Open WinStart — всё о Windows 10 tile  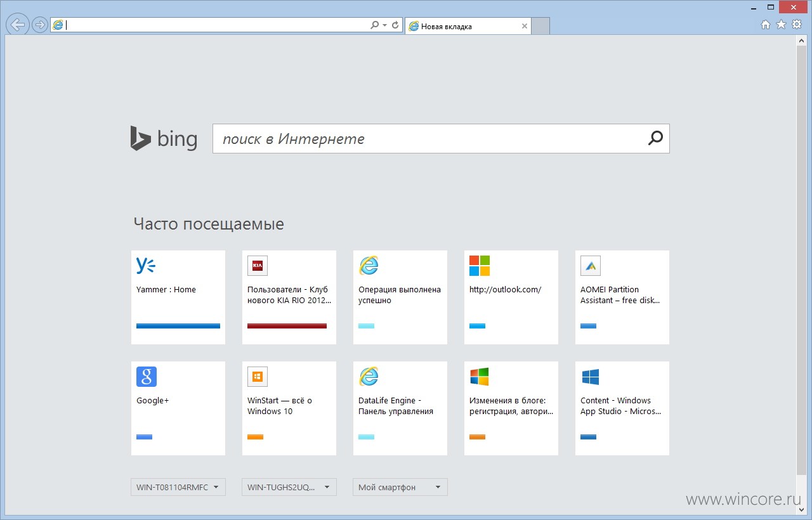289,408
